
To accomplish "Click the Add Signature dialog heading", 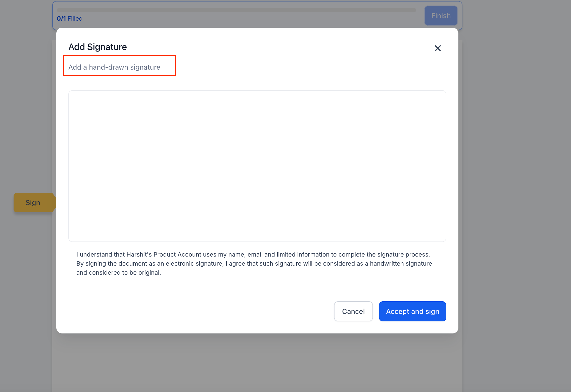I will (98, 47).
